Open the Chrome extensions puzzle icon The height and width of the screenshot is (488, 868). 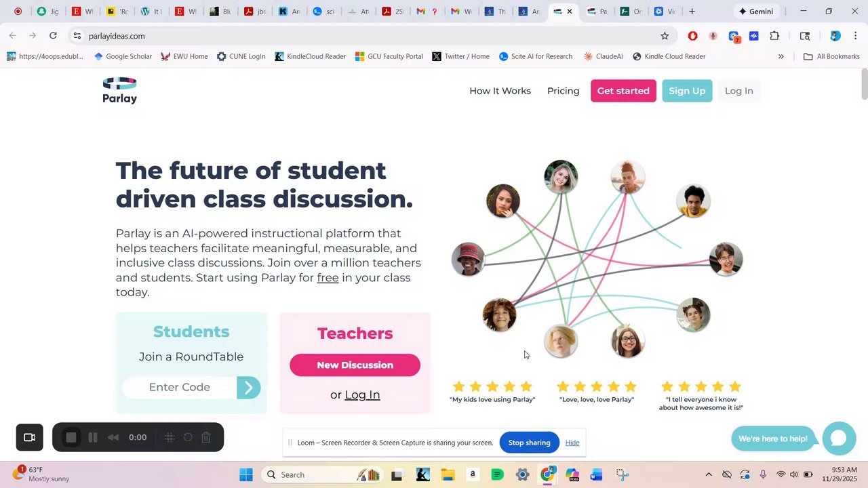[x=774, y=36]
